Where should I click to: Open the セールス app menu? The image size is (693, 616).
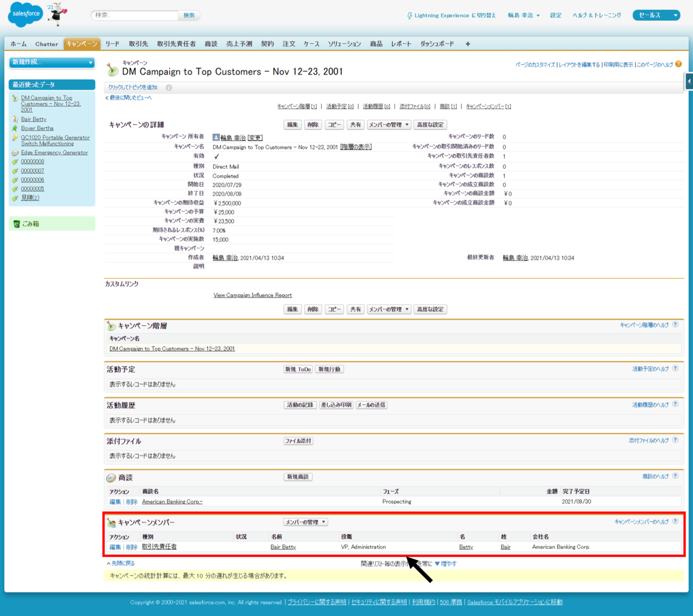coord(656,15)
